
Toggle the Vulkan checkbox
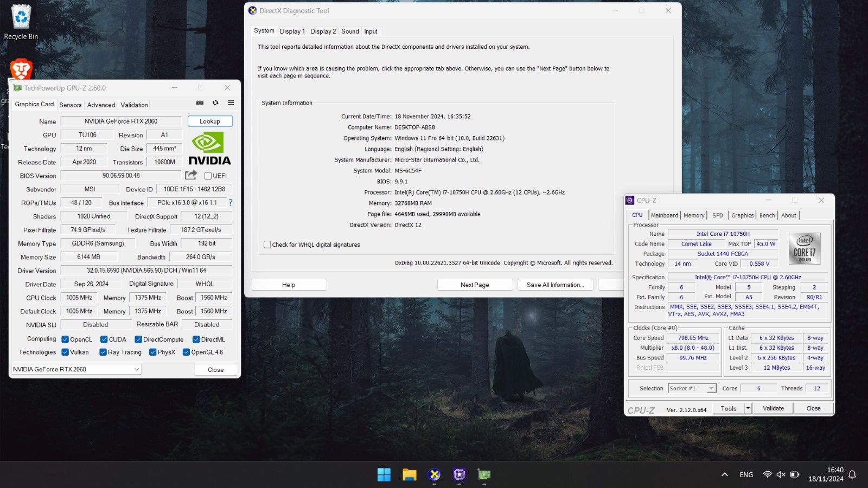click(x=65, y=352)
